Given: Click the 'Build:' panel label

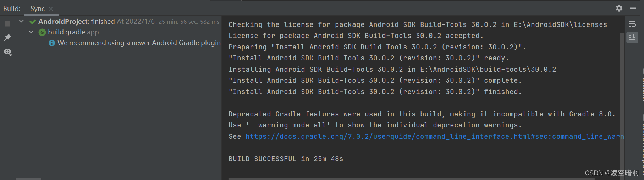Looking at the screenshot, I should click(12, 9).
